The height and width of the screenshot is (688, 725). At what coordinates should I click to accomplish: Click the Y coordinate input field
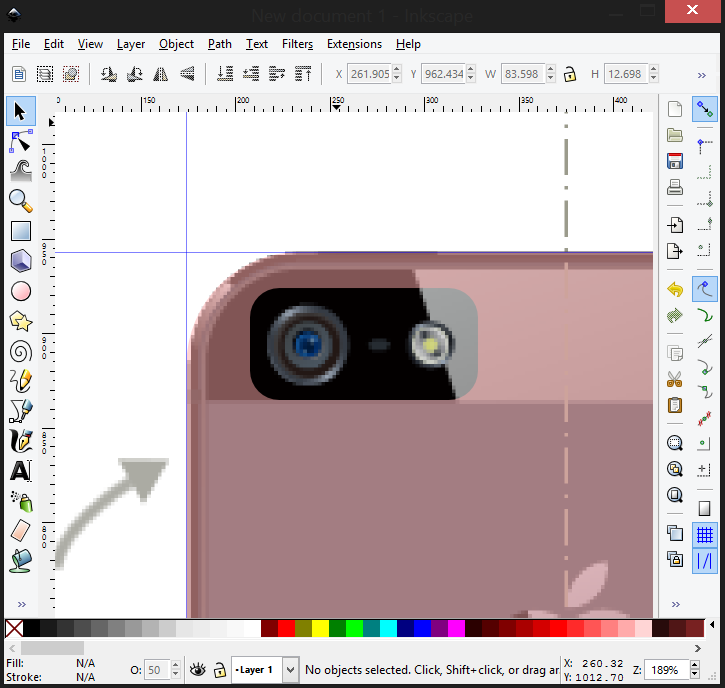coord(443,74)
